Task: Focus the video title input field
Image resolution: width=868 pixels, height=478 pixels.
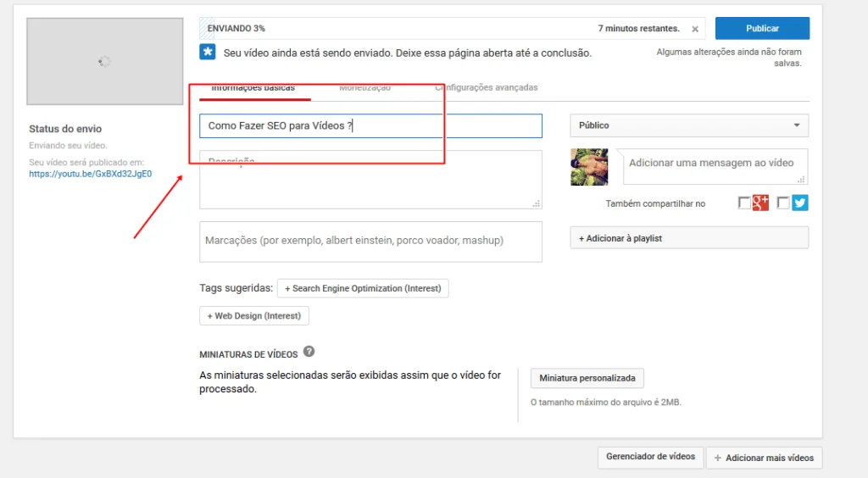Action: pyautogui.click(x=370, y=125)
